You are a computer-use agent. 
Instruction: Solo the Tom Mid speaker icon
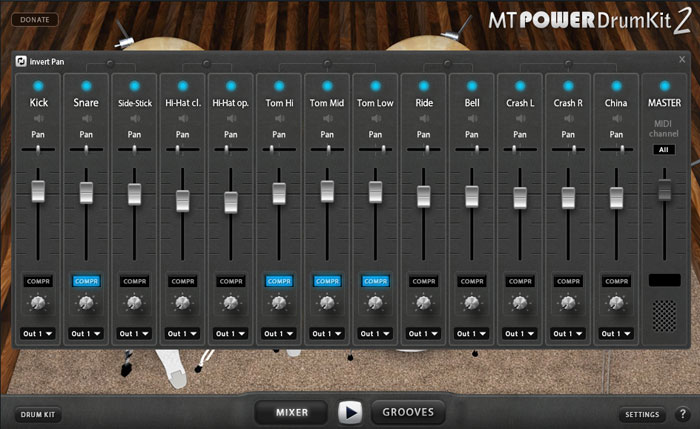pos(328,119)
